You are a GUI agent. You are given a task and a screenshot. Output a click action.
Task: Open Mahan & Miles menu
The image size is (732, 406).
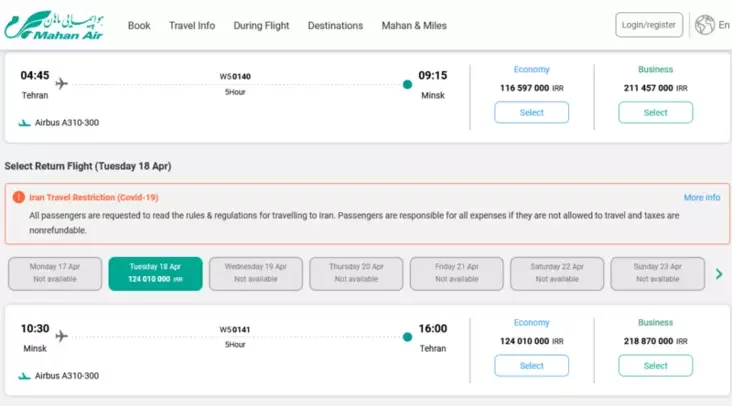coord(414,26)
